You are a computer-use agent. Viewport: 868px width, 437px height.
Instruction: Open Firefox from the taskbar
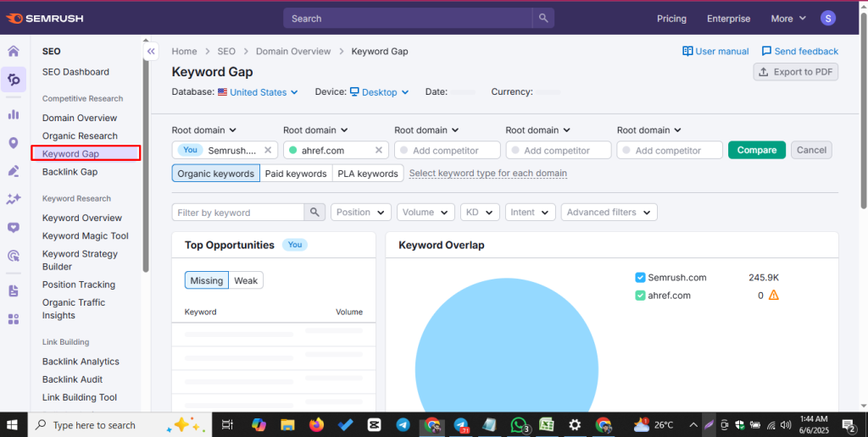317,425
